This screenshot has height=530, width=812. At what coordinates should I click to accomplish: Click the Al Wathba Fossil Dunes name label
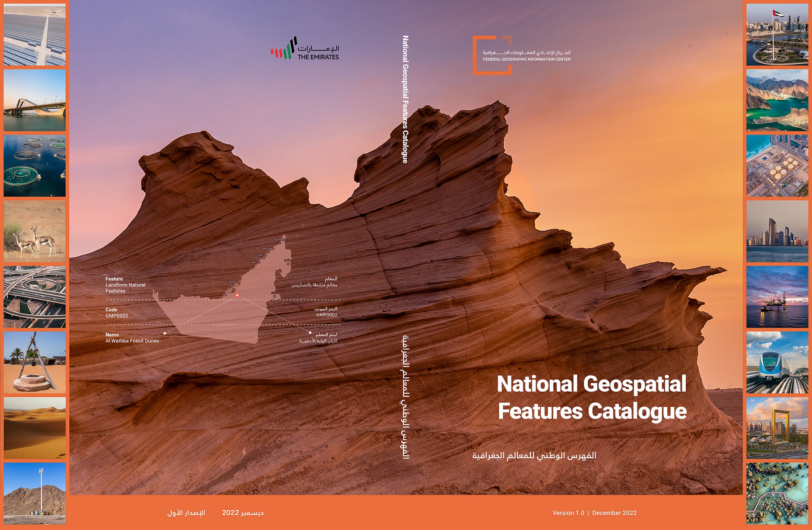[x=132, y=341]
